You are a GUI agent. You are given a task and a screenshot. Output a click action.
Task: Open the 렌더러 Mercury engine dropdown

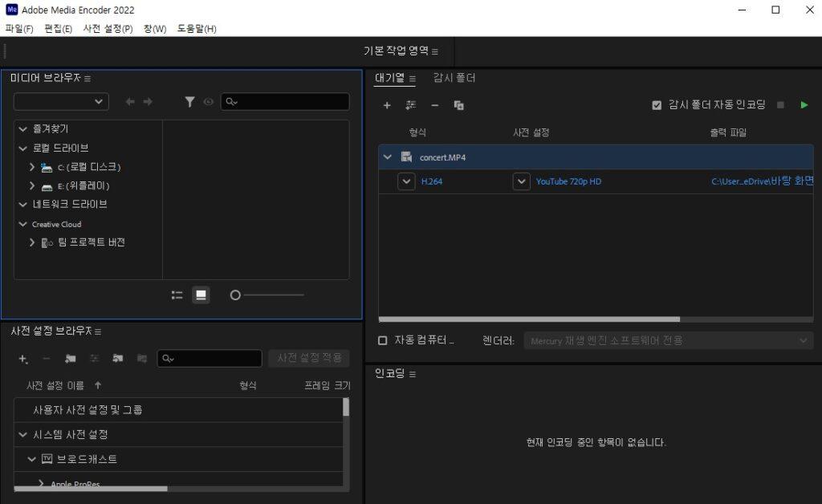[x=669, y=340]
